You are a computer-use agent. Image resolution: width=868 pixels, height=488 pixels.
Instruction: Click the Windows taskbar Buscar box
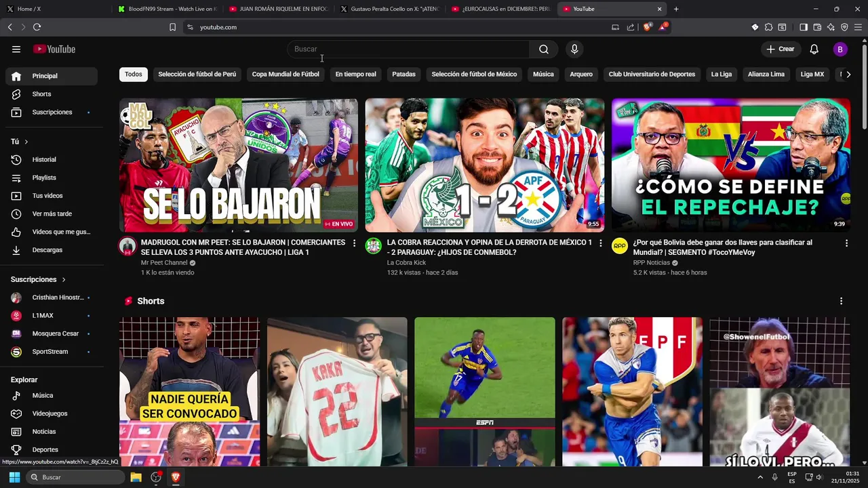click(75, 477)
